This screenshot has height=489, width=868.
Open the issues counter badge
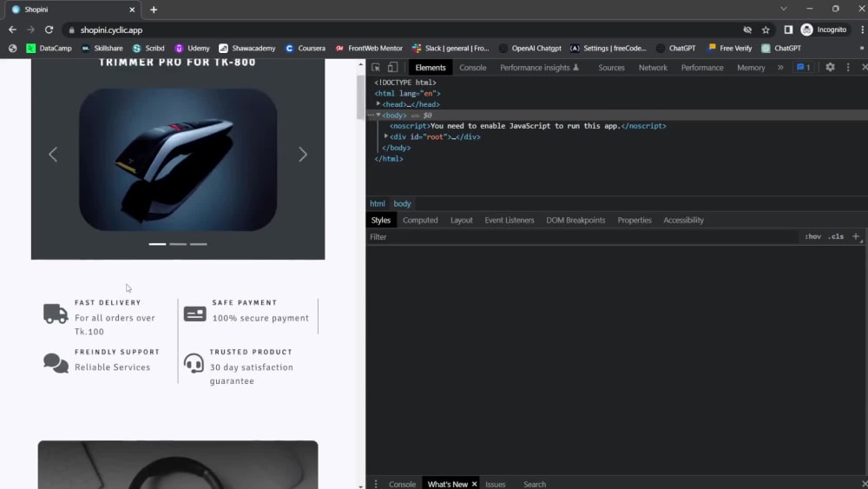803,67
